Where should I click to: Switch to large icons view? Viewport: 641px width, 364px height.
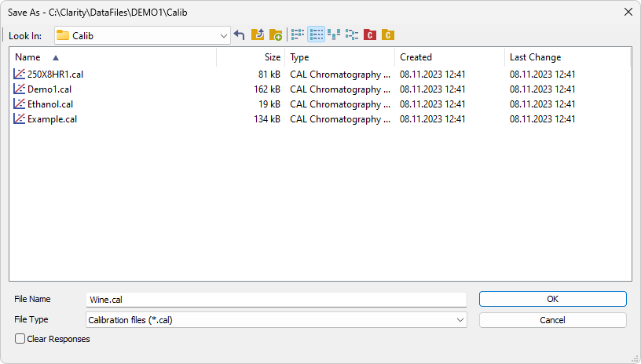click(334, 35)
